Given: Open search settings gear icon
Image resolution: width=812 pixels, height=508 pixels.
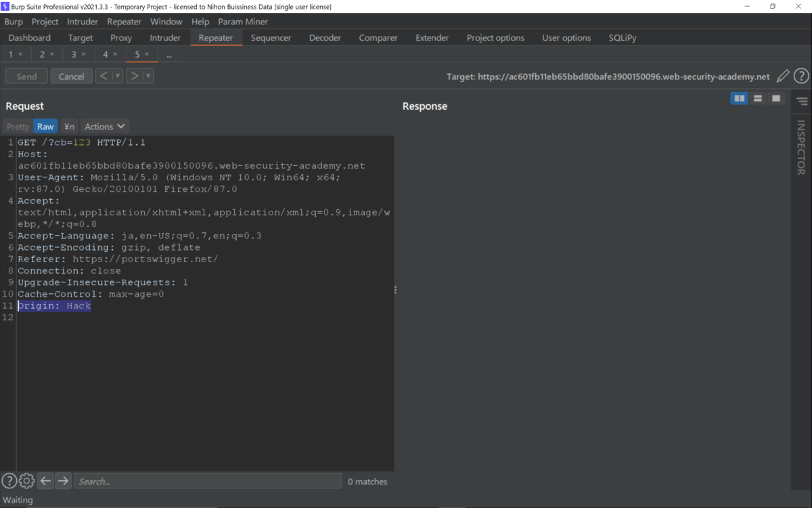Looking at the screenshot, I should tap(26, 481).
